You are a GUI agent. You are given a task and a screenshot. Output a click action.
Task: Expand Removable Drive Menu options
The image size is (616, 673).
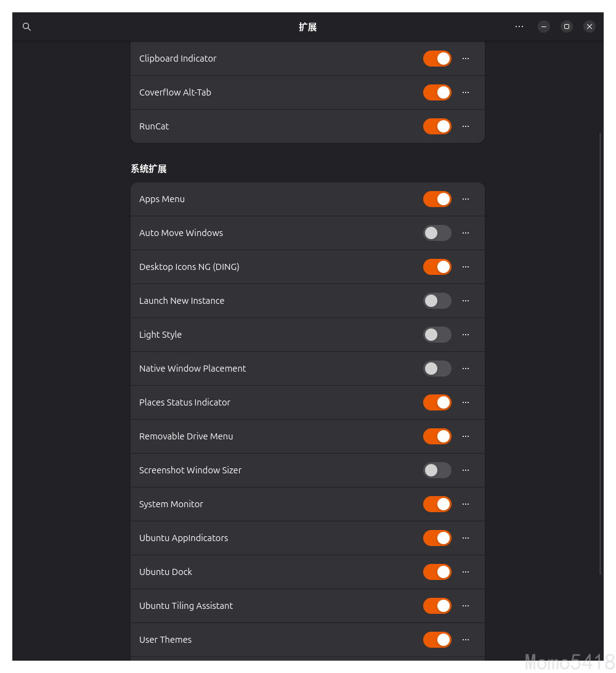pos(466,436)
